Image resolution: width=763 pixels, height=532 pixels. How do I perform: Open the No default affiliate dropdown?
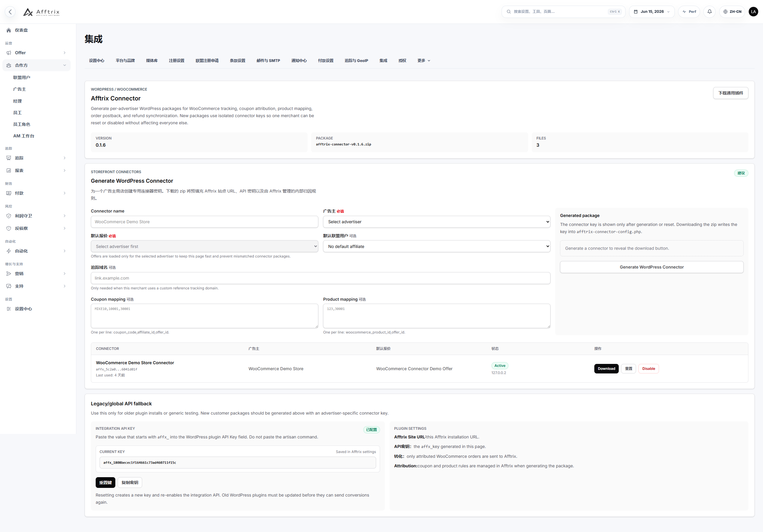coord(436,246)
